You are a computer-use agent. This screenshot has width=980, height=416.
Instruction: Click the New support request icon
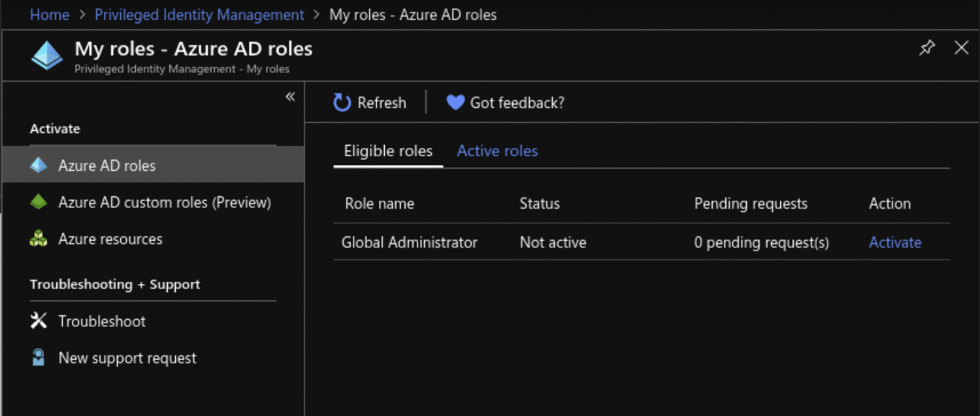pyautogui.click(x=39, y=357)
